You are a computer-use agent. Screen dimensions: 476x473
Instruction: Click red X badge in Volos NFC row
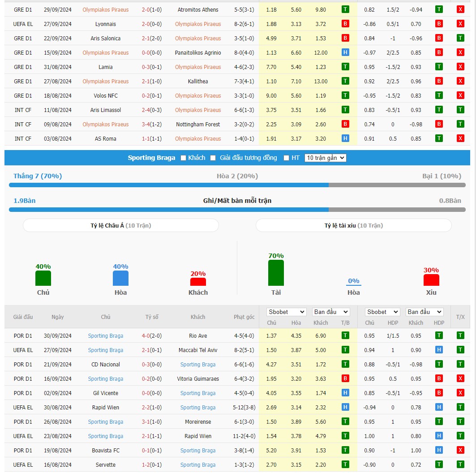pyautogui.click(x=460, y=95)
